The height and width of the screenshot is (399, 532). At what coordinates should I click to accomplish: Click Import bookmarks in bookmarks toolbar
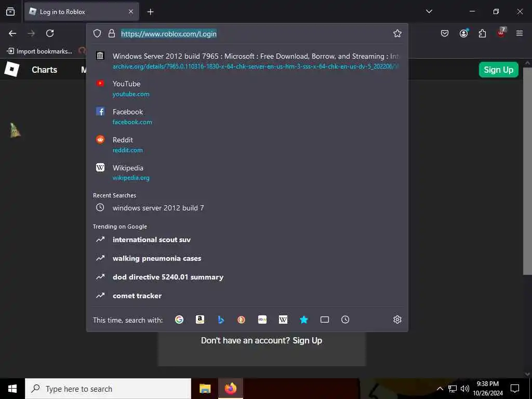click(x=39, y=51)
